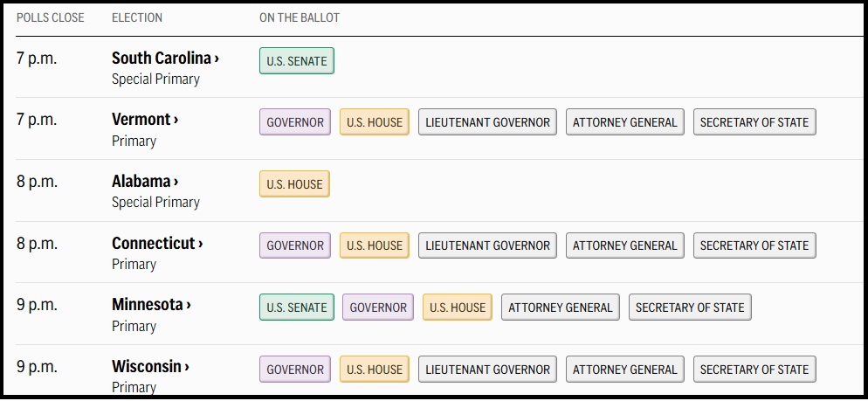This screenshot has height=401, width=868.
Task: Click South Carolina's U.S. Senate tag
Action: coord(297,61)
